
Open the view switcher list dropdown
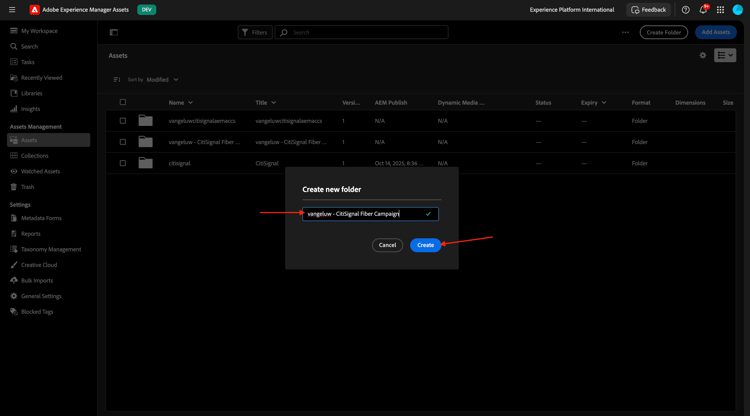coord(725,55)
